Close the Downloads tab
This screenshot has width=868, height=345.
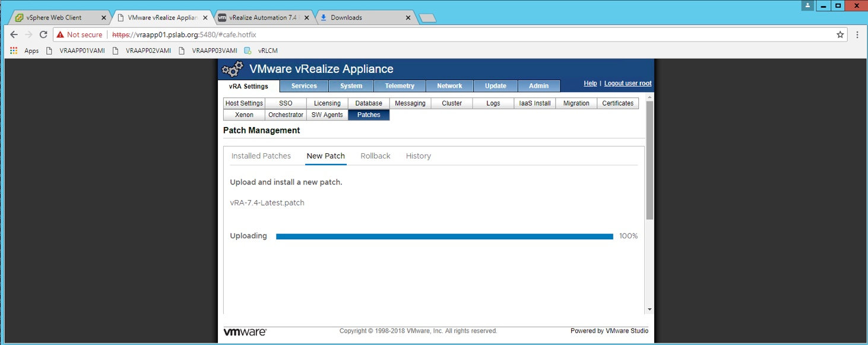(x=408, y=18)
